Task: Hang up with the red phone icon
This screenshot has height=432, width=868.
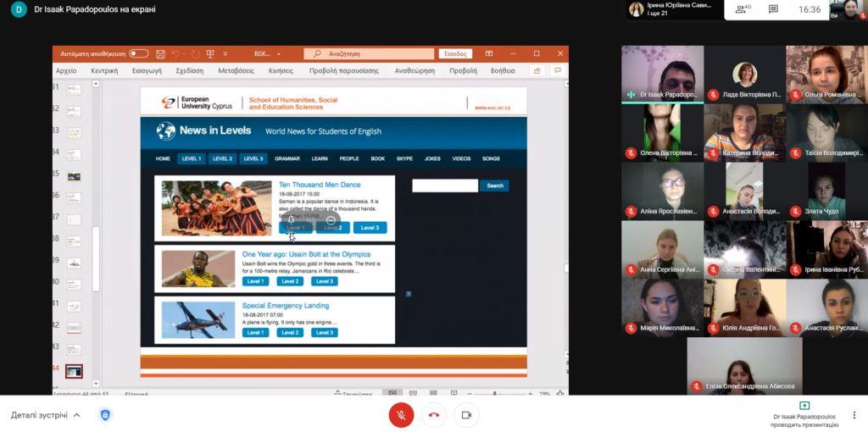Action: click(x=433, y=415)
